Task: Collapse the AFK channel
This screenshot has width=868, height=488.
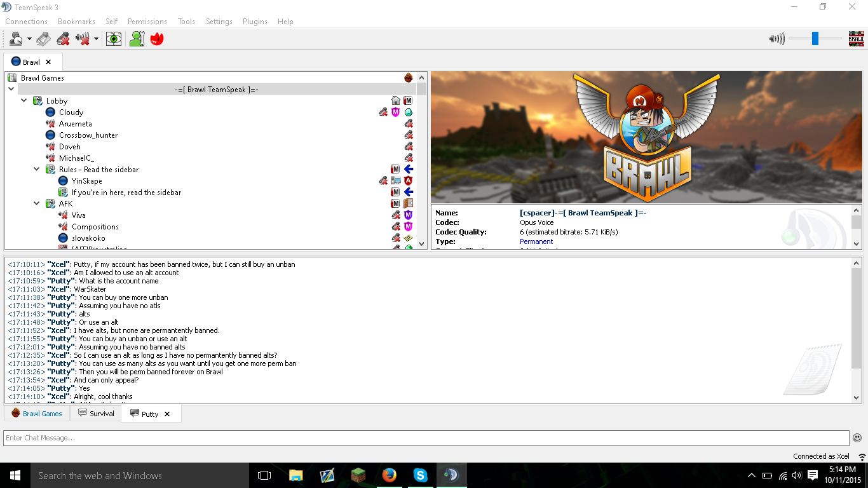Action: point(36,204)
